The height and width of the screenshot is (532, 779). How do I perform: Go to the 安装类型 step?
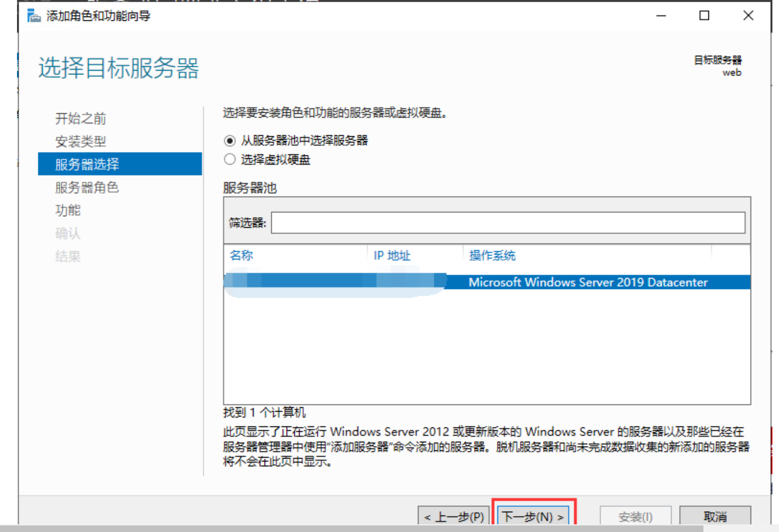click(x=81, y=141)
